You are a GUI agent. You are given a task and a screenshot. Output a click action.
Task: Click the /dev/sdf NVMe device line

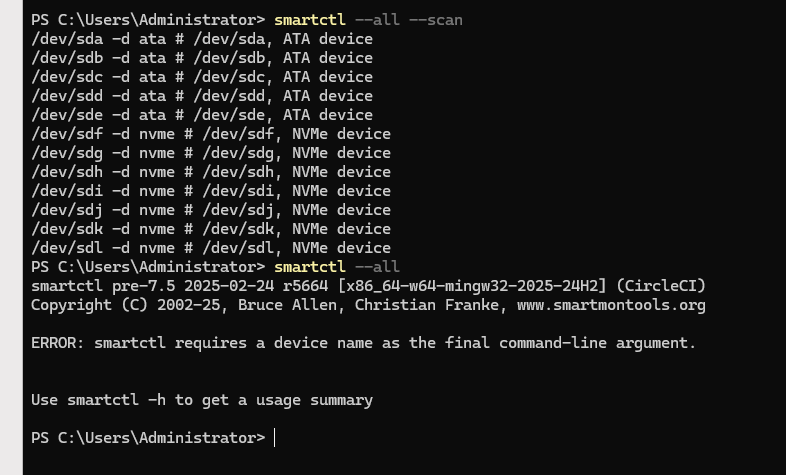(x=210, y=134)
